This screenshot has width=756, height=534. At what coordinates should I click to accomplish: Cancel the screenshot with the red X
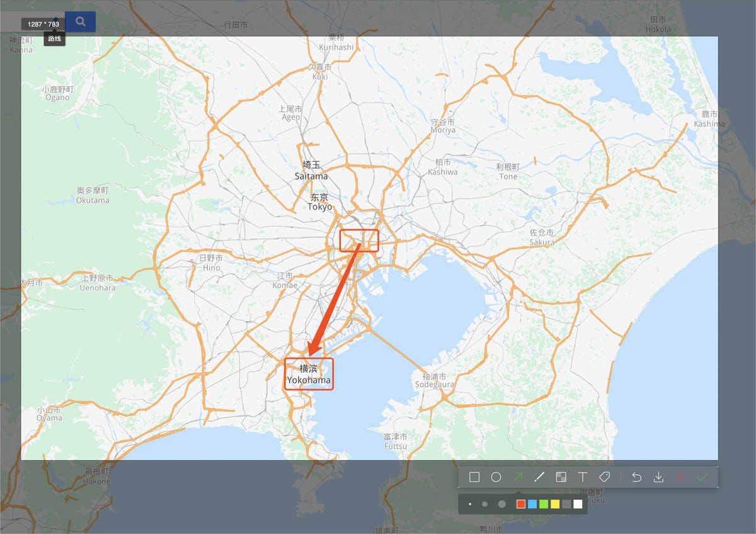(680, 477)
